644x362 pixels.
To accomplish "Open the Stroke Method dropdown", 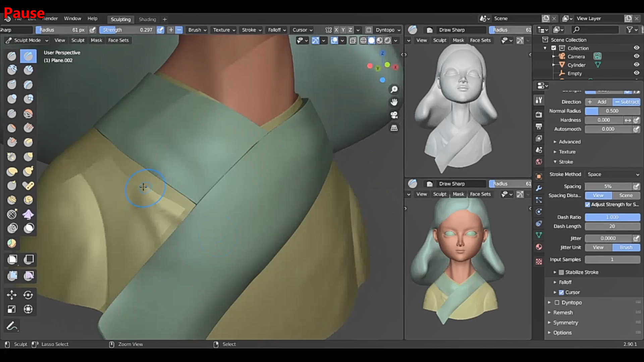I will point(613,174).
